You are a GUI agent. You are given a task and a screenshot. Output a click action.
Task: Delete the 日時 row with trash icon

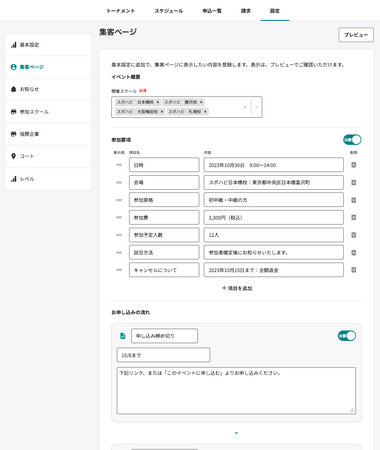tap(354, 165)
